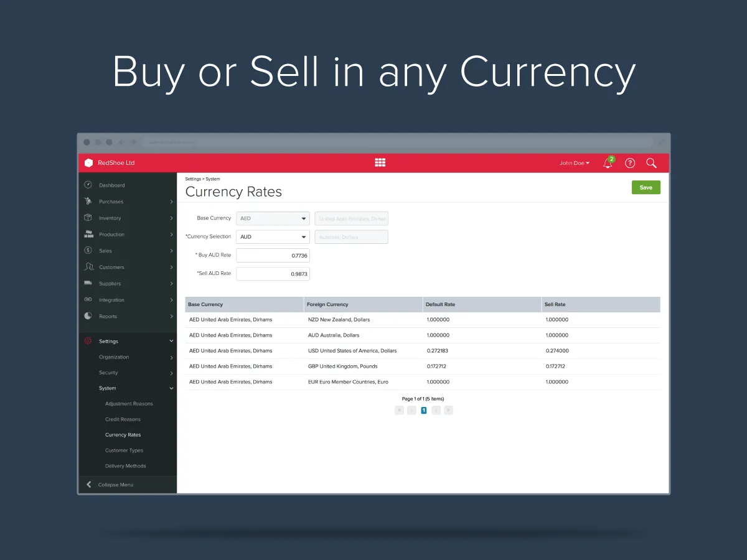Open the Dashboard menu item

pos(111,185)
